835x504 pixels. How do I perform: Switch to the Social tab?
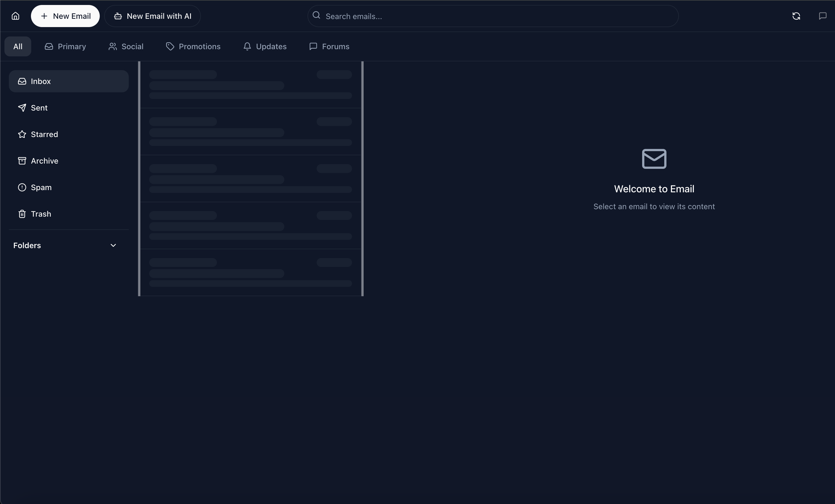[126, 46]
